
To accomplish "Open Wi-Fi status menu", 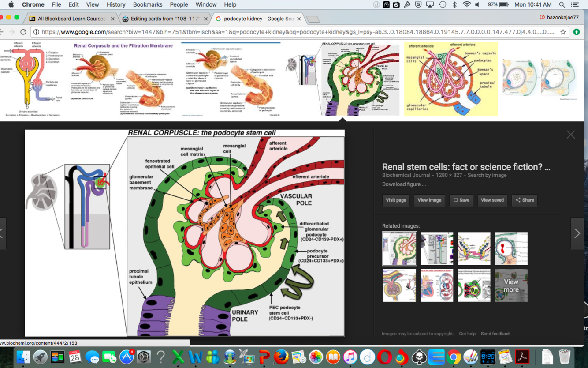I will 466,4.
